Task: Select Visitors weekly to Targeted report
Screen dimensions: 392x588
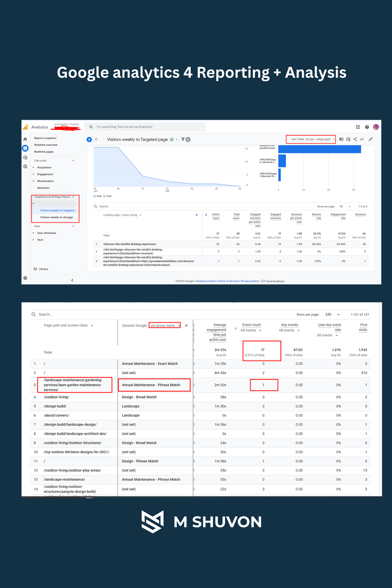Action: 58,210
